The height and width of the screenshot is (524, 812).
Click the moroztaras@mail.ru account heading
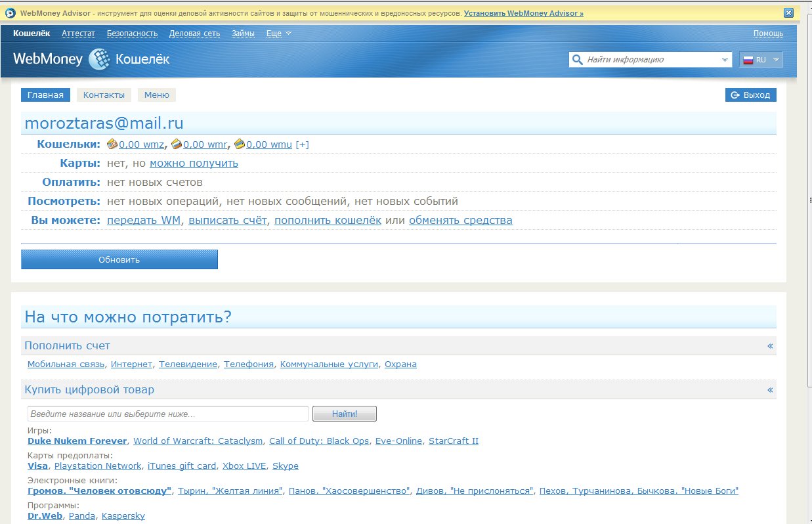pos(104,123)
